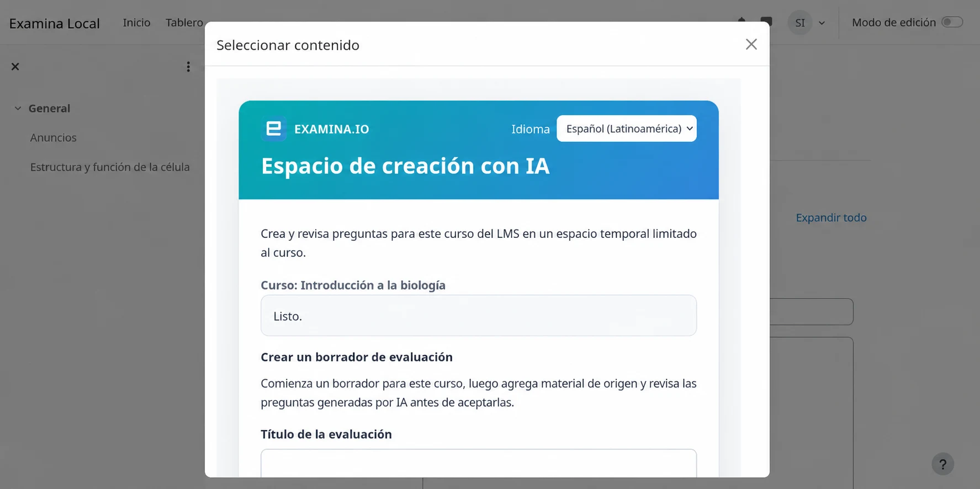980x489 pixels.
Task: Go to the Inicio menu item
Action: (x=136, y=23)
